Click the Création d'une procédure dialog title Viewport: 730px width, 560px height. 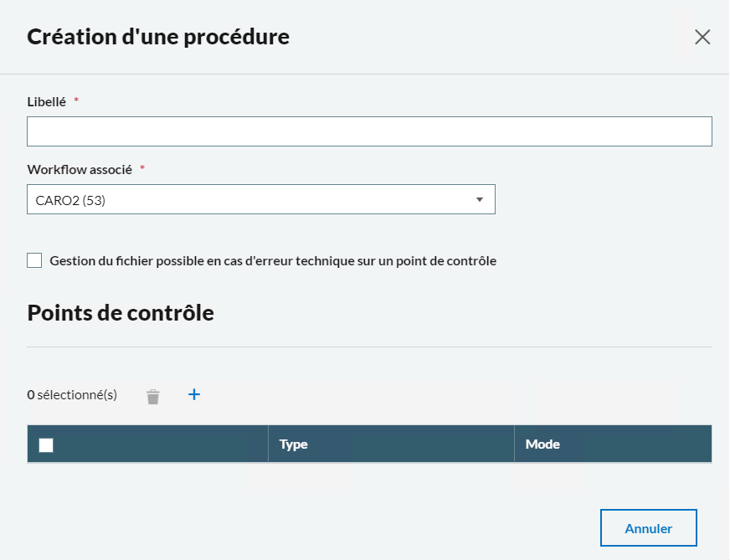158,37
